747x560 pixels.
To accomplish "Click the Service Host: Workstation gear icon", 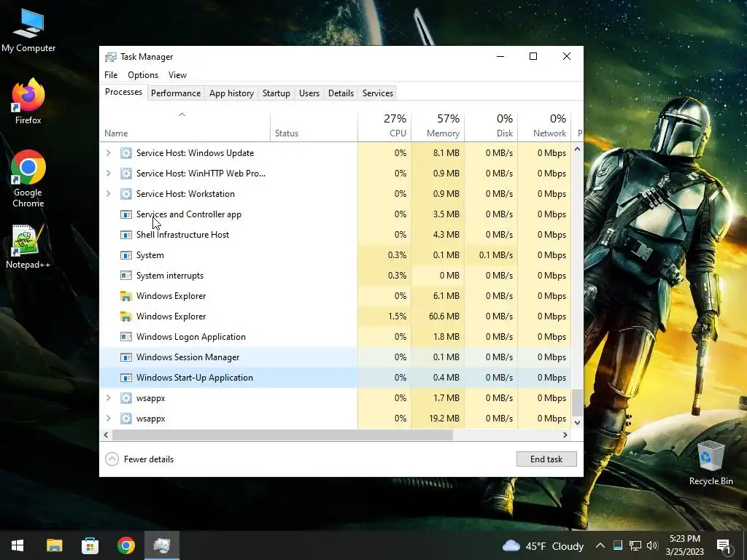I will coord(125,194).
